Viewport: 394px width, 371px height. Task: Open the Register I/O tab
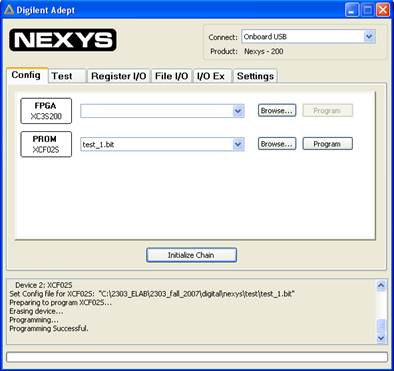(119, 76)
